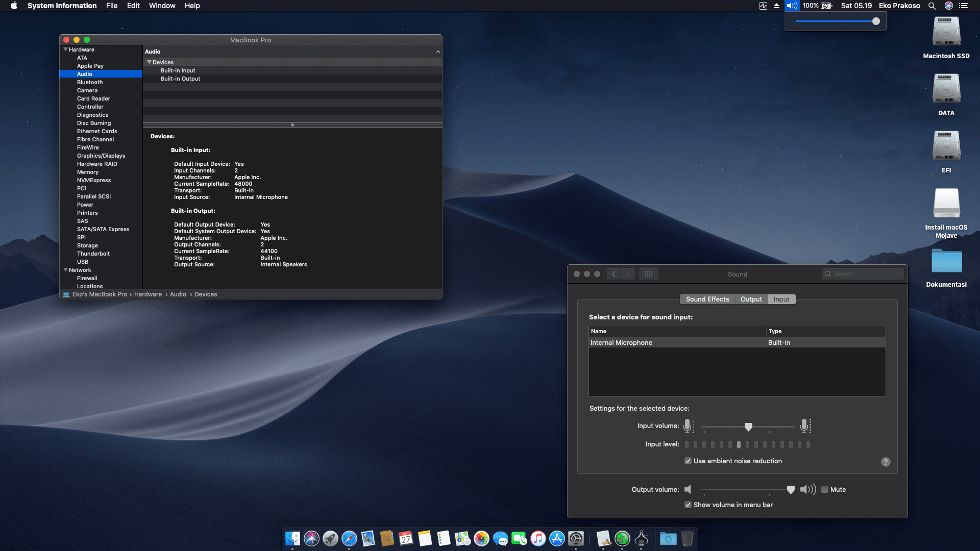The width and height of the screenshot is (980, 551).
Task: Switch to the Output tab
Action: 751,299
